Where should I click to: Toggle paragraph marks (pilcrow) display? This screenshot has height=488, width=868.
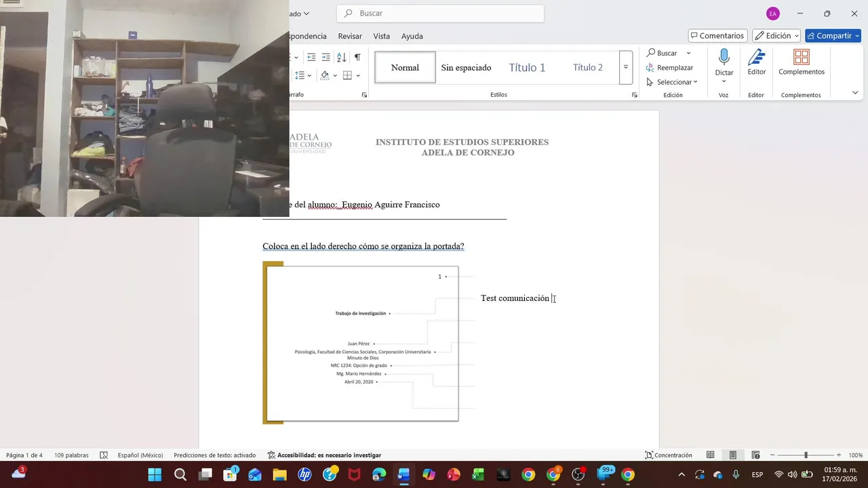click(x=357, y=58)
